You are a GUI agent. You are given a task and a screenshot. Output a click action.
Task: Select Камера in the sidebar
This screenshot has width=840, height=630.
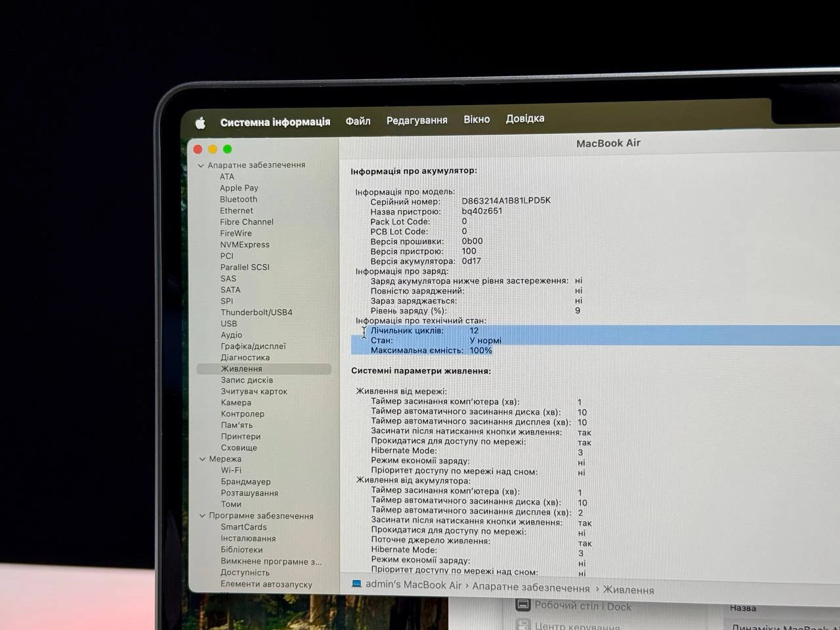coord(236,402)
